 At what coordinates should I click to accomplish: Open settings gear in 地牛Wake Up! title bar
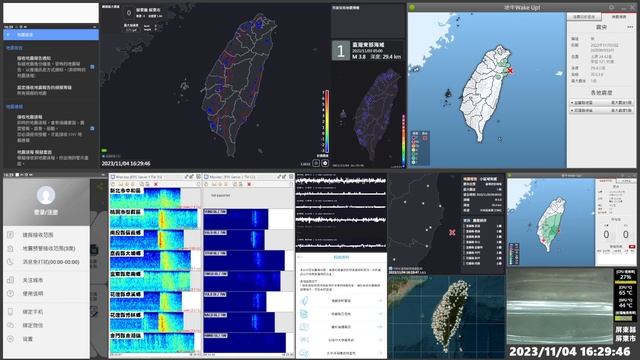(611, 7)
